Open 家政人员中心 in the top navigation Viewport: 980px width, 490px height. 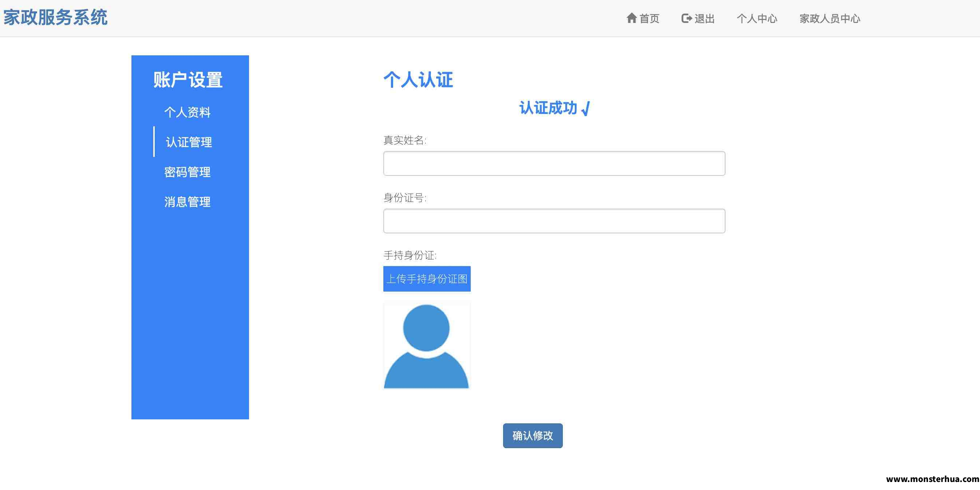tap(830, 18)
